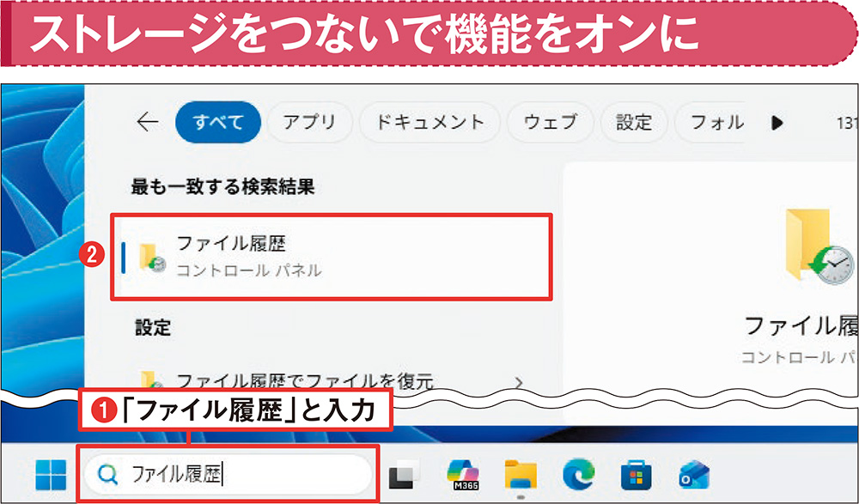Launch Microsoft Edge from the taskbar
The height and width of the screenshot is (504, 859).
[578, 475]
